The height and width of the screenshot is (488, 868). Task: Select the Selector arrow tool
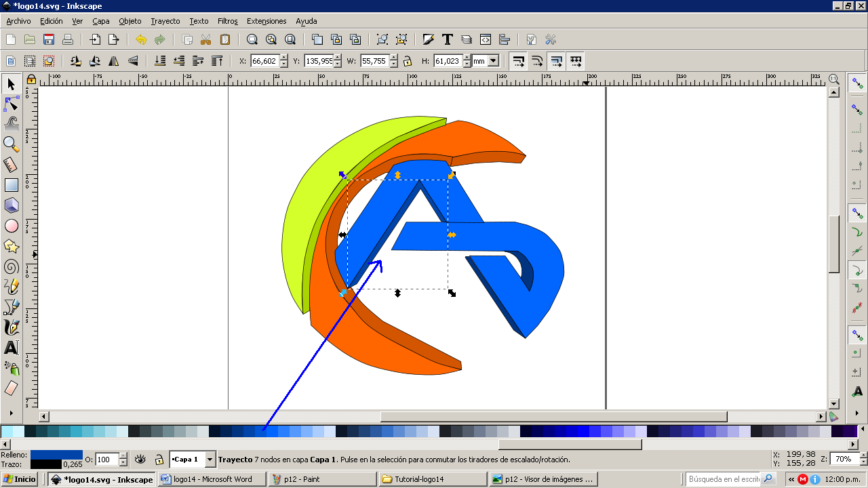(12, 84)
